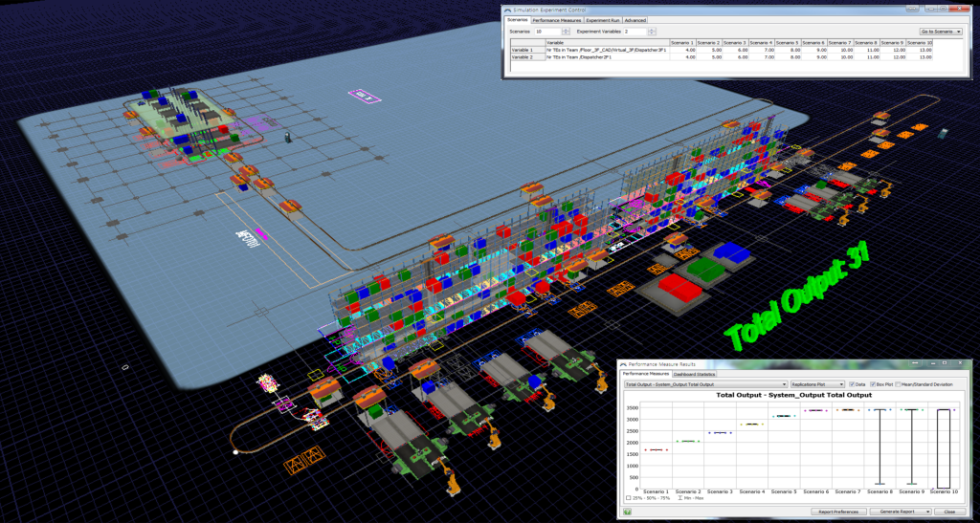Viewport: 980px width, 523px height.
Task: Click the Performance Measure Results title icon
Action: coord(623,364)
